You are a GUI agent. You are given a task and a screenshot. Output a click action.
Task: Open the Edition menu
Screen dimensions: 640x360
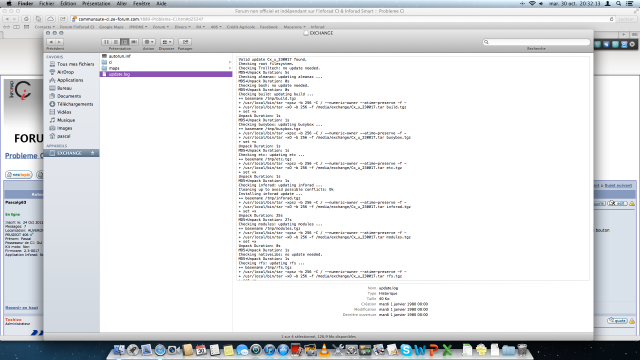[68, 4]
